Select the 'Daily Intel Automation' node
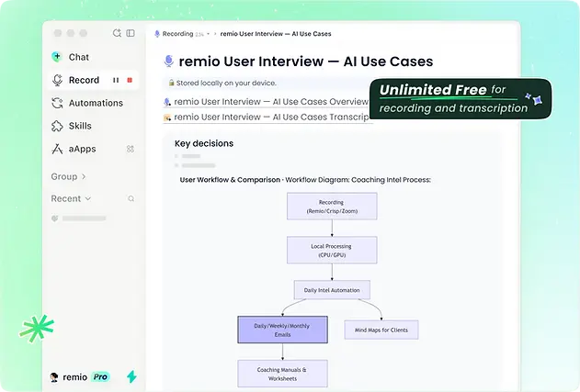The width and height of the screenshot is (580, 392). pyautogui.click(x=332, y=290)
